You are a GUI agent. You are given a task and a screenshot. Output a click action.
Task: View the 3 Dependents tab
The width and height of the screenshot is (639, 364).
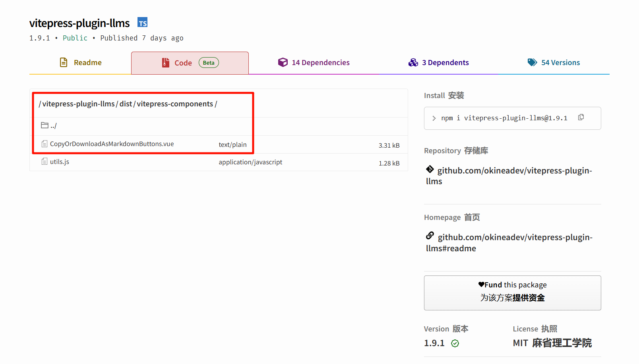point(438,63)
